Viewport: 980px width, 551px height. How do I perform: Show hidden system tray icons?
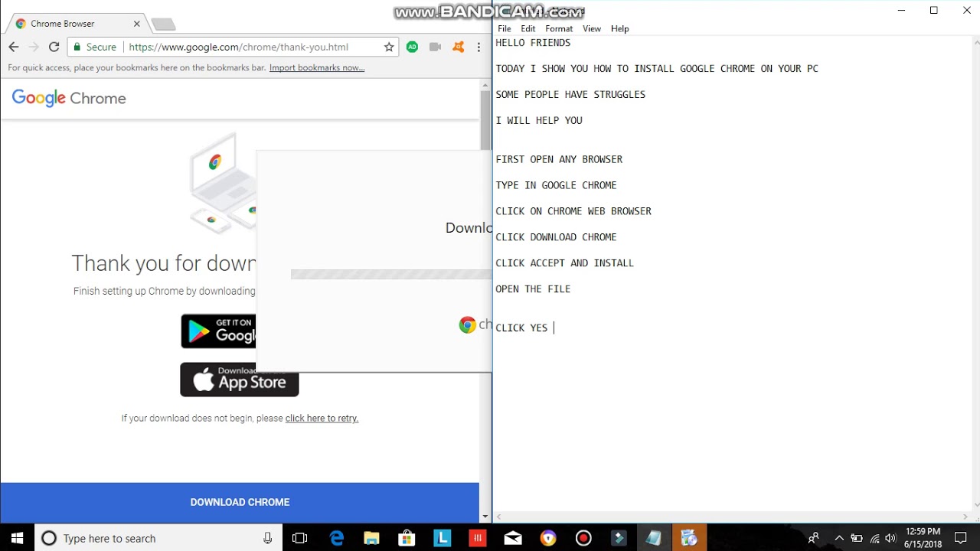click(839, 538)
